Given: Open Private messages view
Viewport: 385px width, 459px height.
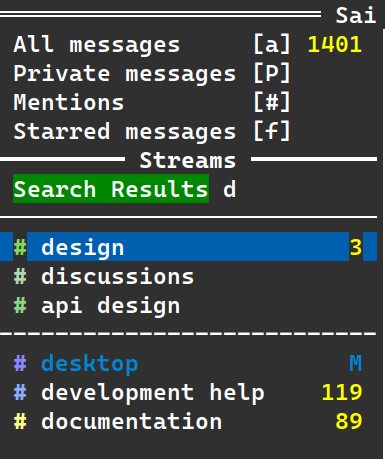Looking at the screenshot, I should 188,73.
